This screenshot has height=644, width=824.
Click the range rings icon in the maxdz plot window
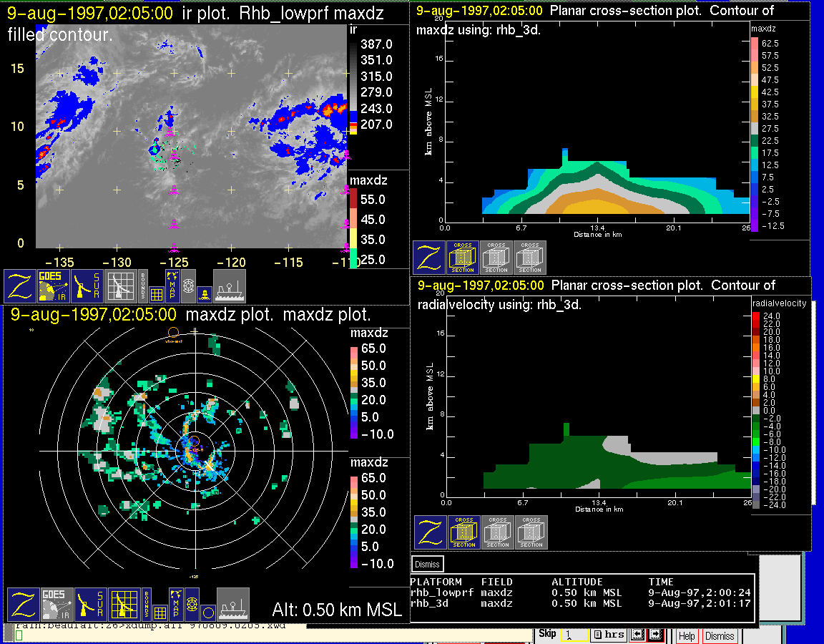(191, 605)
